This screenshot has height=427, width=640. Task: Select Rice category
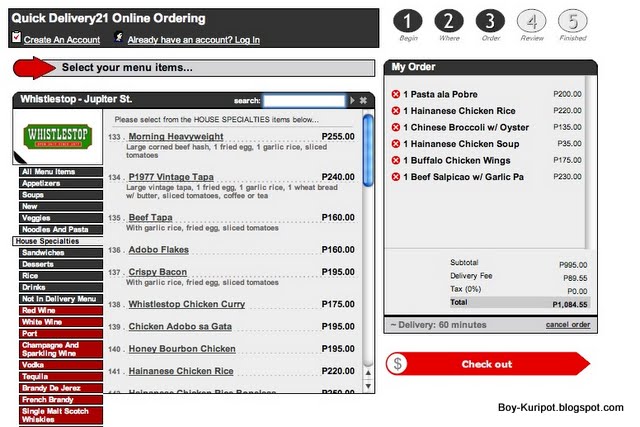(61, 276)
